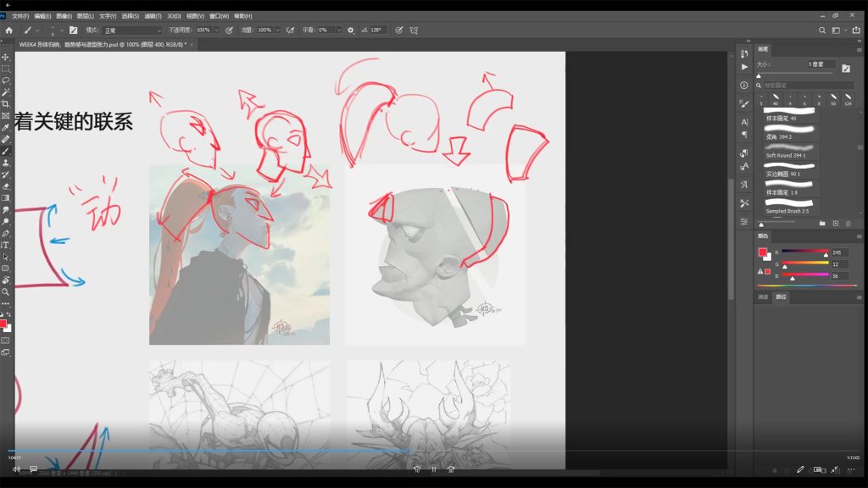Open the blend mode dropdown (正常)

[x=131, y=30]
